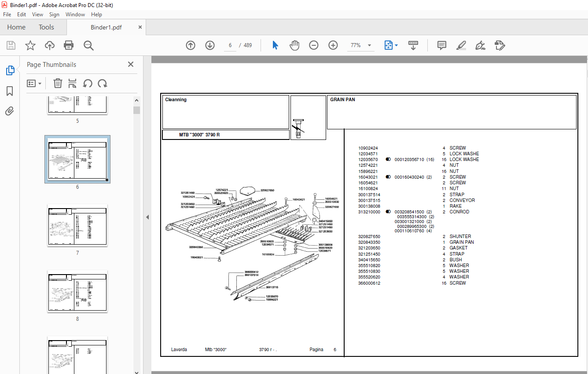Zoom out with minus icon

pyautogui.click(x=314, y=45)
